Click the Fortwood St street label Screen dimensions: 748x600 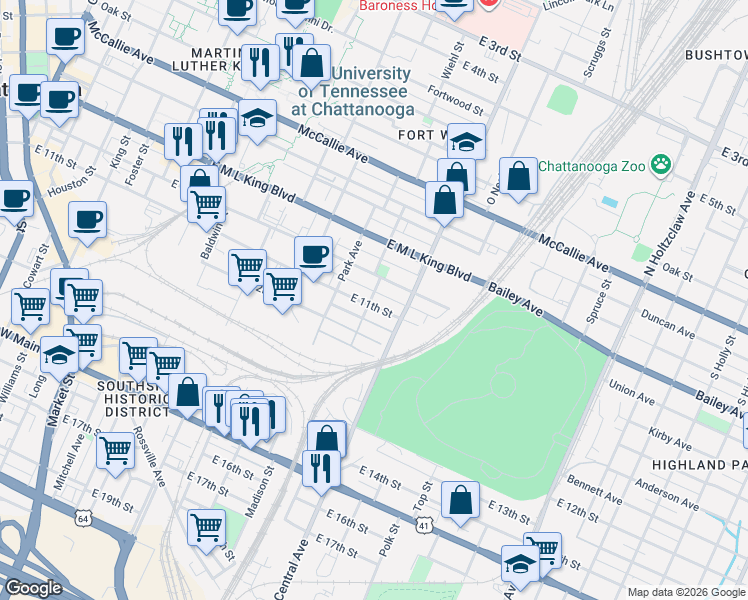point(455,100)
